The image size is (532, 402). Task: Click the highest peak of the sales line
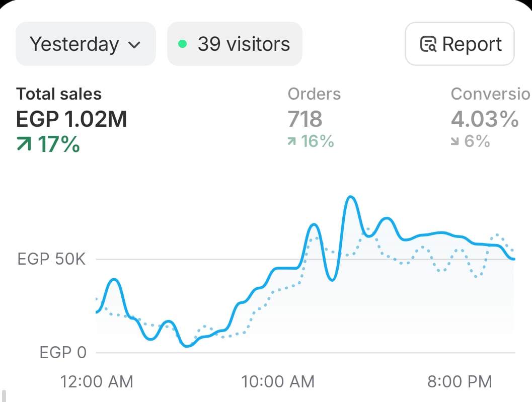351,197
